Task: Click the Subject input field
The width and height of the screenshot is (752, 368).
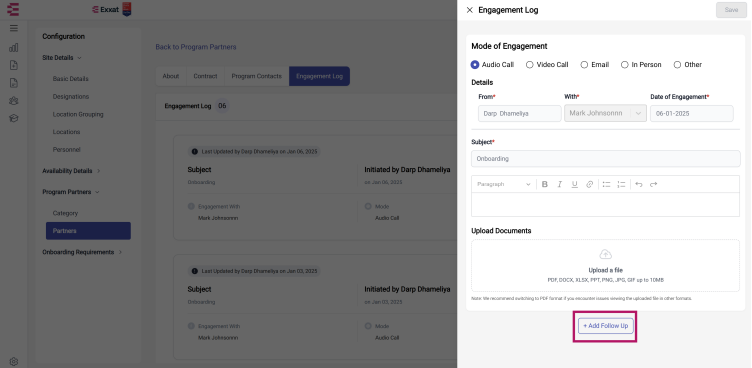Action: (605, 159)
